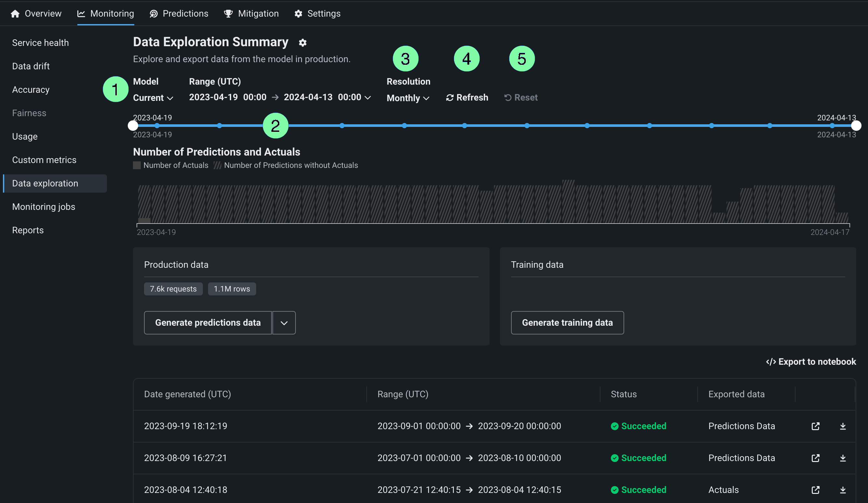Open the Actuals export in new window
The height and width of the screenshot is (503, 868).
point(815,490)
